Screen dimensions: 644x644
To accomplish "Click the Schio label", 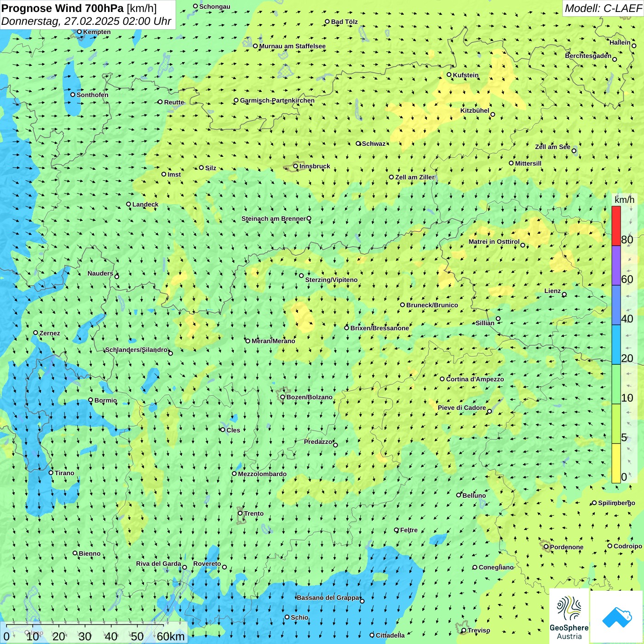I will (299, 617).
